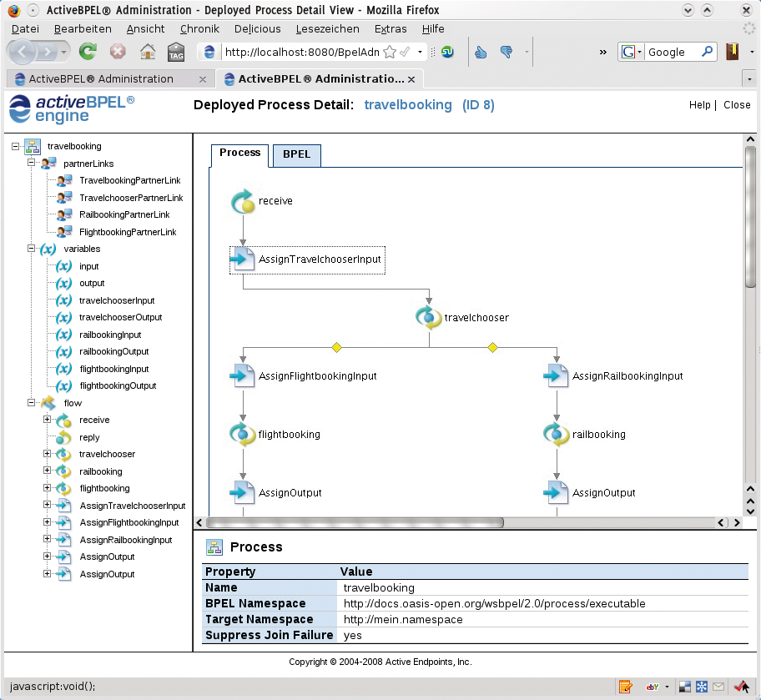The width and height of the screenshot is (761, 700).
Task: Open the Extras menu
Action: coord(391,29)
